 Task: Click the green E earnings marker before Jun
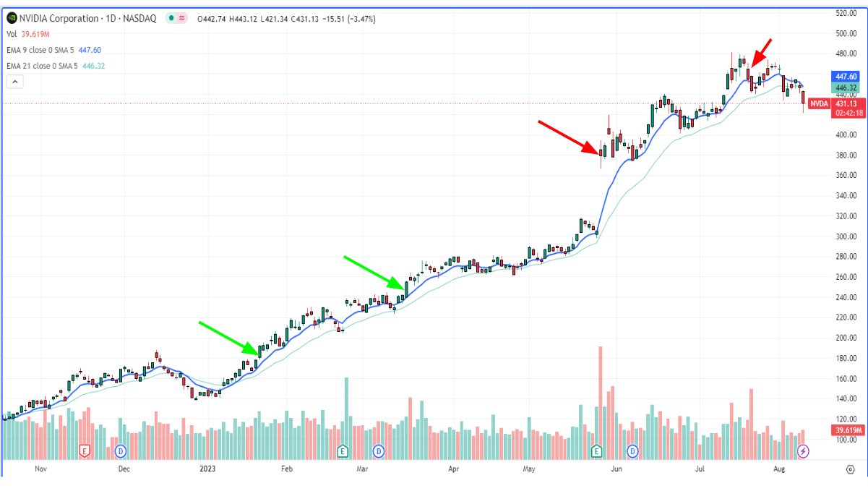596,451
